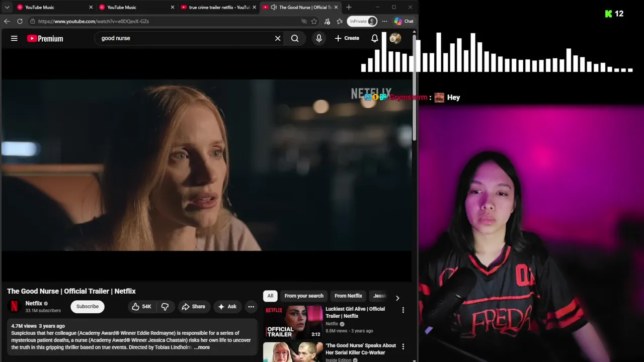Click the tracking prevention eye icon
Screen dimensions: 644x362
coord(304,21)
